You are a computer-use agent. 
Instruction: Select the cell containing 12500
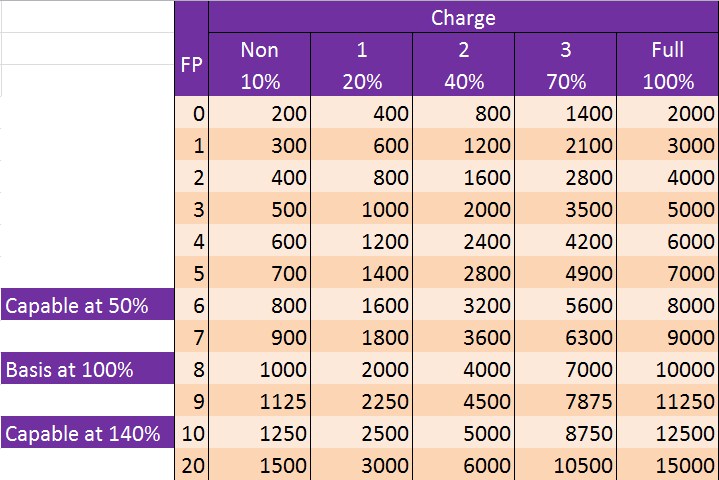pyautogui.click(x=667, y=434)
